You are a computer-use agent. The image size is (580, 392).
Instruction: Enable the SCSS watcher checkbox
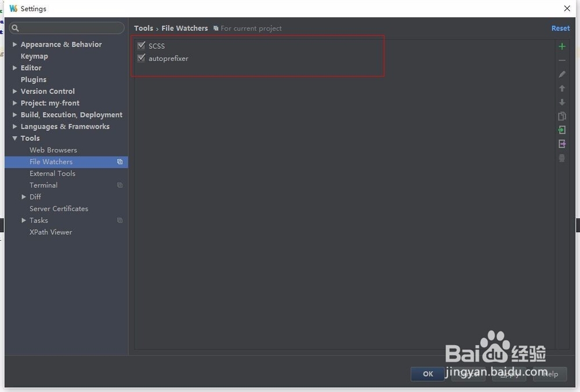pyautogui.click(x=141, y=45)
